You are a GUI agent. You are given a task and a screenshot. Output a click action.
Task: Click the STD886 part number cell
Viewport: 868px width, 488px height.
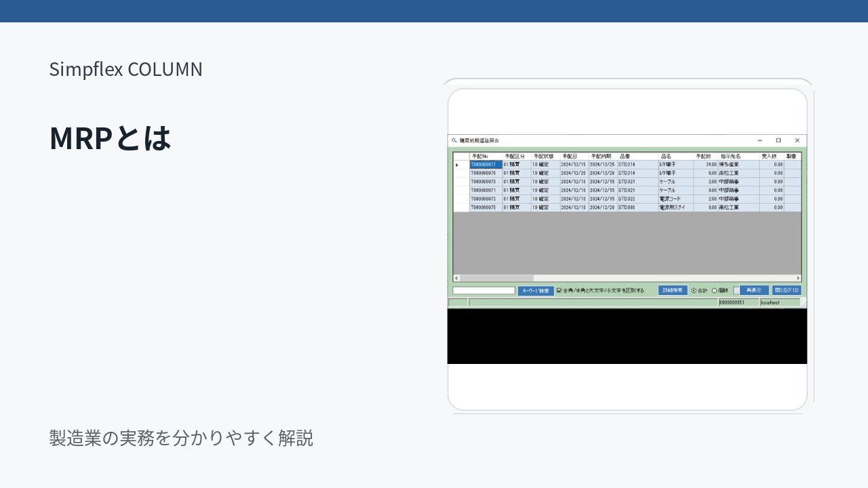point(637,207)
